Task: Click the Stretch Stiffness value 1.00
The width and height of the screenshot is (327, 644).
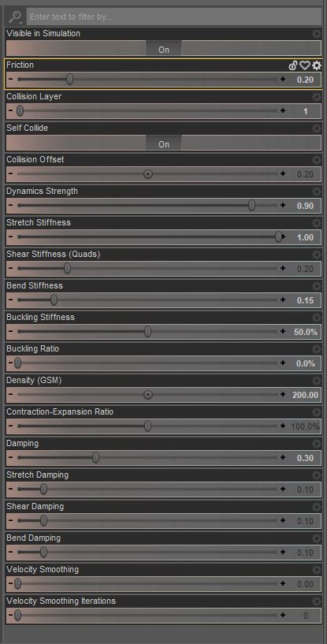Action: click(305, 237)
